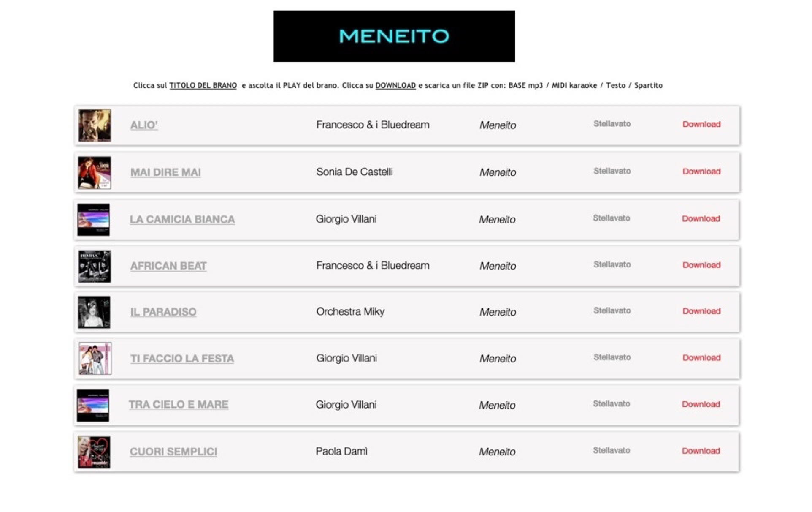Click the TI FACCIO LA FESTA cover thumbnail
The image size is (812, 512).
95,359
